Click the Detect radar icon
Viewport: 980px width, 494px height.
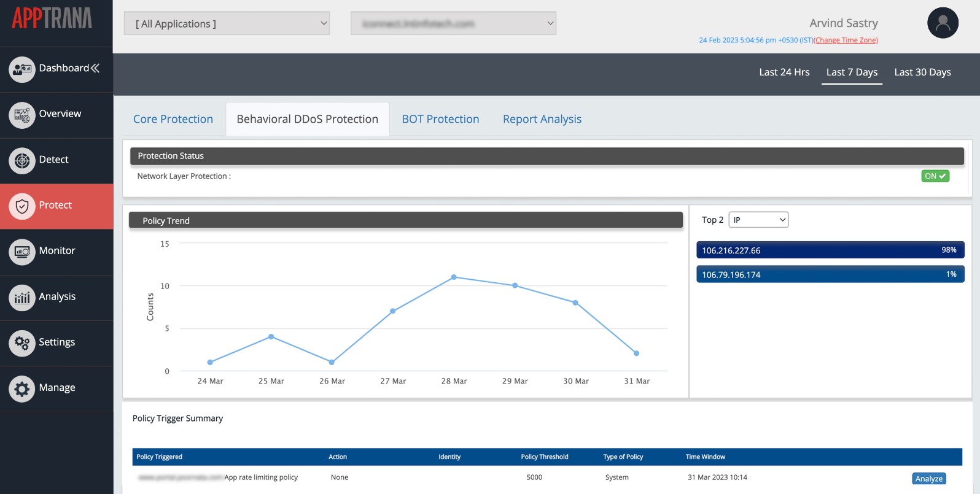[x=22, y=161]
